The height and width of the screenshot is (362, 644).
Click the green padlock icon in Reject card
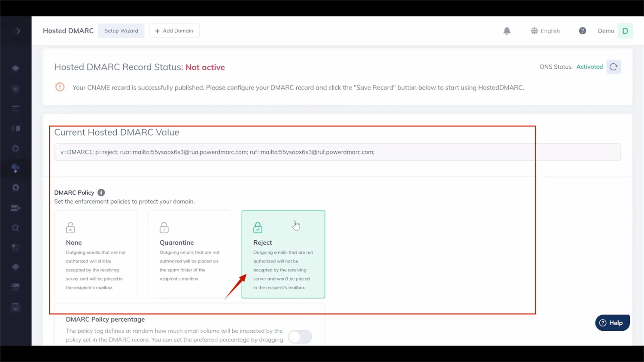tap(258, 227)
